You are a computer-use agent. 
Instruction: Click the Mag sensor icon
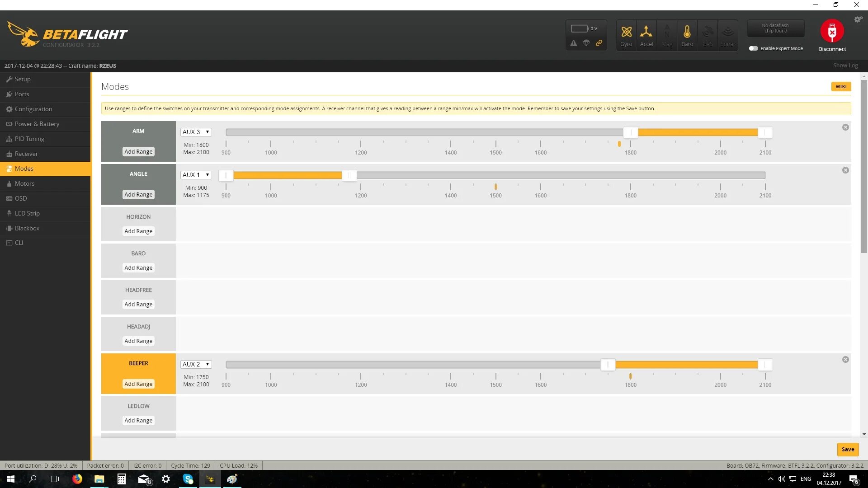tap(667, 35)
